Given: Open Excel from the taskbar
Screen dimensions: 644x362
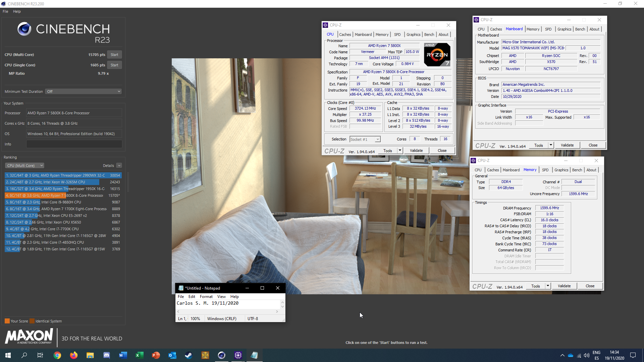Looking at the screenshot, I should (x=140, y=355).
